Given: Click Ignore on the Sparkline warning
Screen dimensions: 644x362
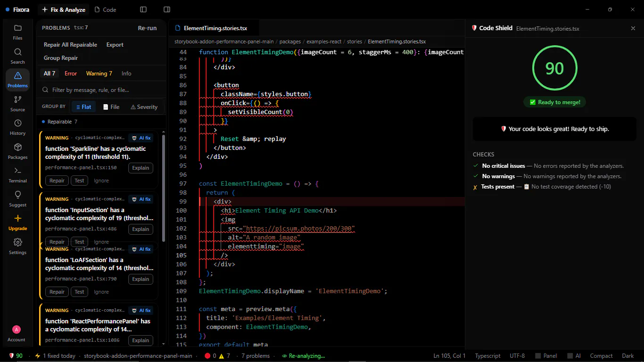Looking at the screenshot, I should [101, 181].
